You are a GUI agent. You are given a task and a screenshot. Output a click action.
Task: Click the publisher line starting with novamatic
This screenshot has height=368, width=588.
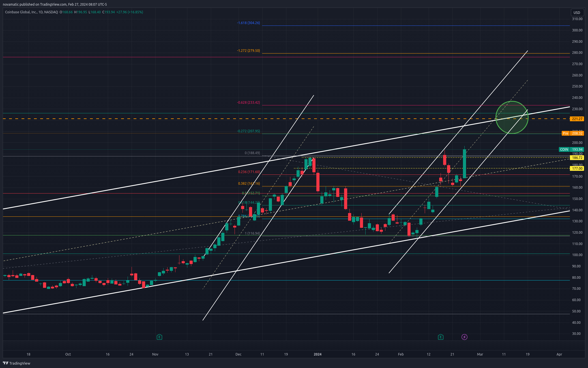coord(55,4)
